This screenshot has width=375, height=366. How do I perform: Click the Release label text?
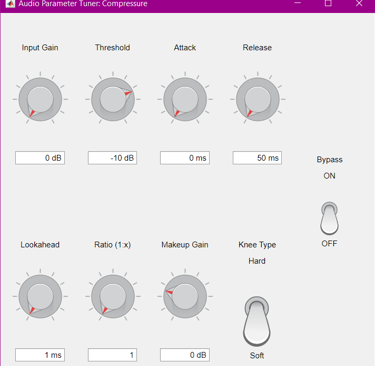click(x=257, y=48)
